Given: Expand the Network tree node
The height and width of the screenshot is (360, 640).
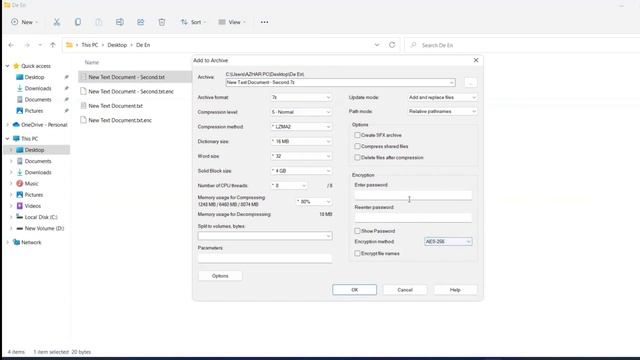Looking at the screenshot, I should coord(7,242).
